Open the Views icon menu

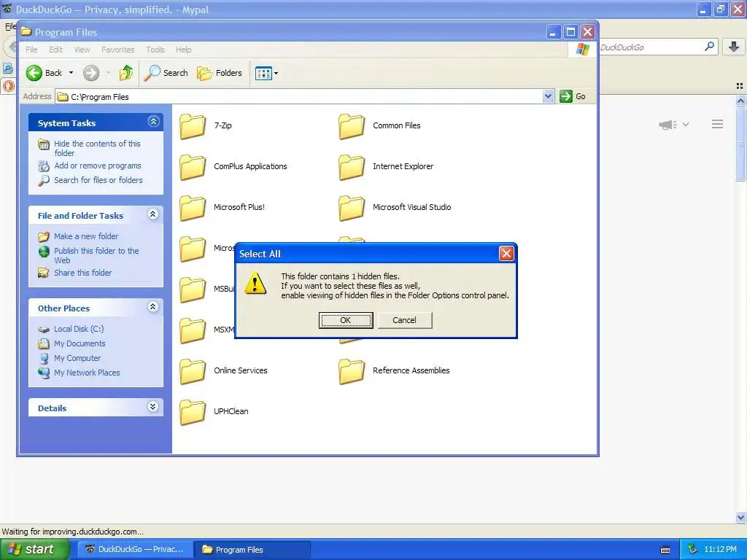(263, 74)
